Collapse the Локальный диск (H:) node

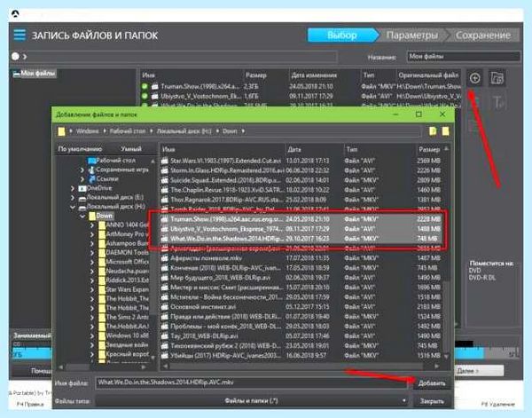(x=73, y=207)
